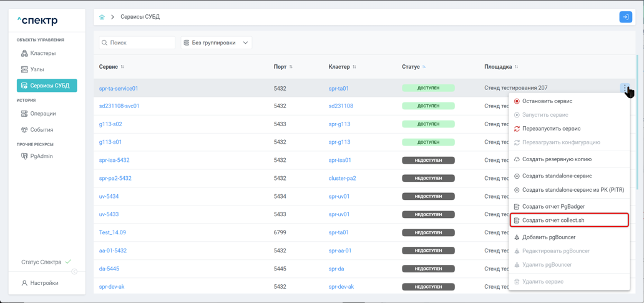644x303 pixels.
Task: Click the sort icon next to Порт
Action: [x=291, y=67]
